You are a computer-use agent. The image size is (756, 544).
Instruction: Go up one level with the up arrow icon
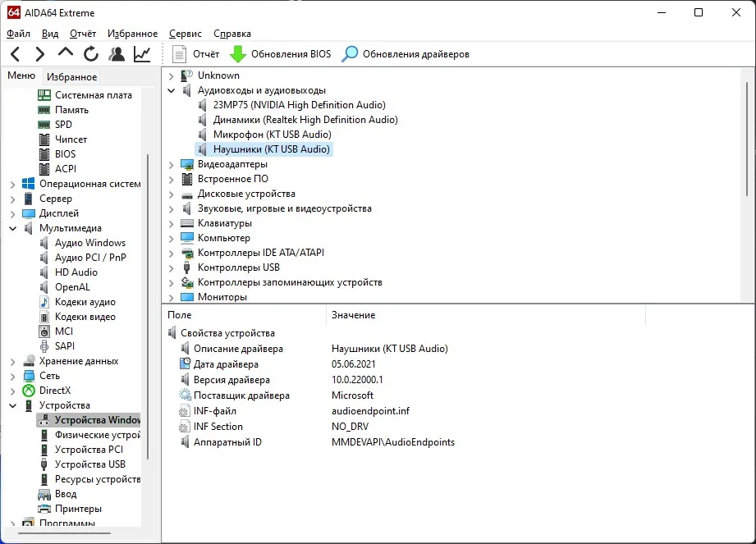point(66,53)
